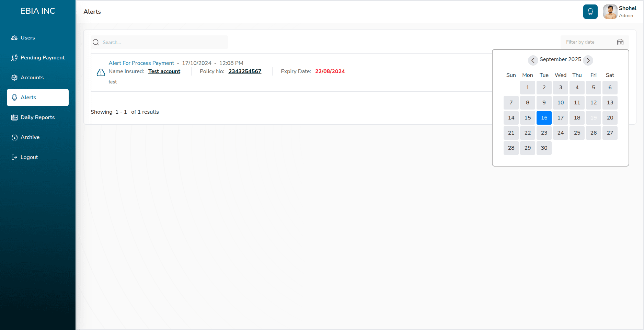Select September 1 in calendar

click(x=528, y=88)
